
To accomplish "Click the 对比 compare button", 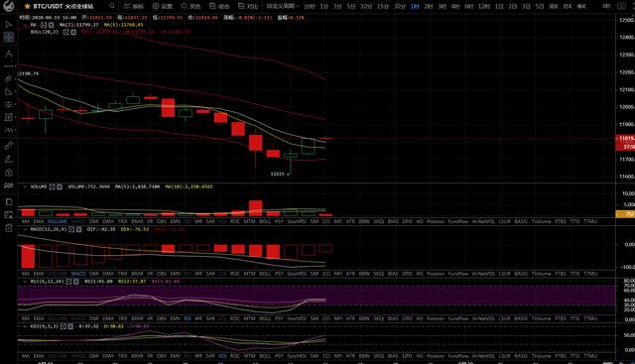I will pos(248,6).
